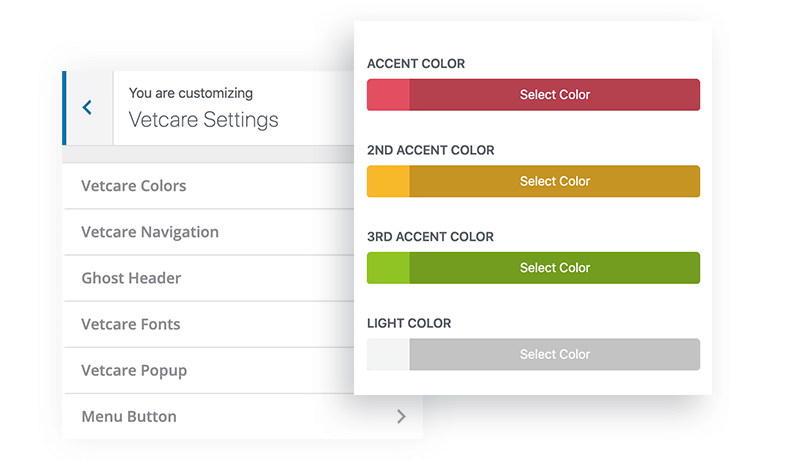
Task: Open the Ghost Header section
Action: coord(208,278)
